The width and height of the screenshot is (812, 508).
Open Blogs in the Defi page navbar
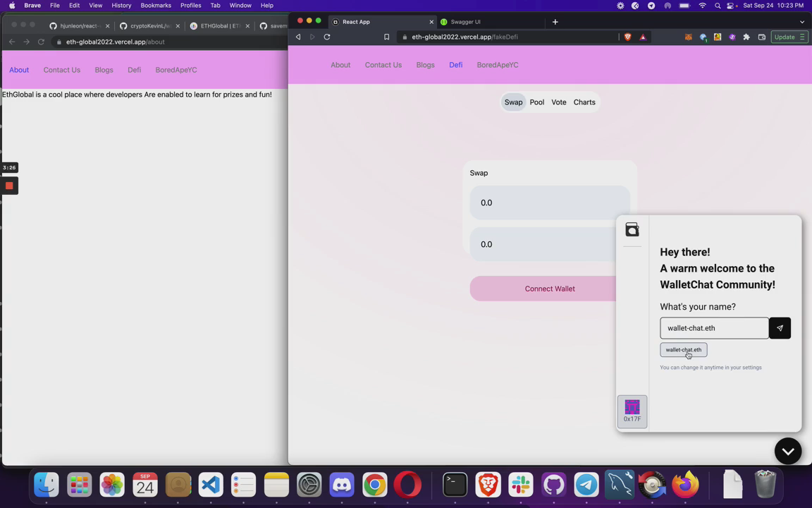point(425,65)
